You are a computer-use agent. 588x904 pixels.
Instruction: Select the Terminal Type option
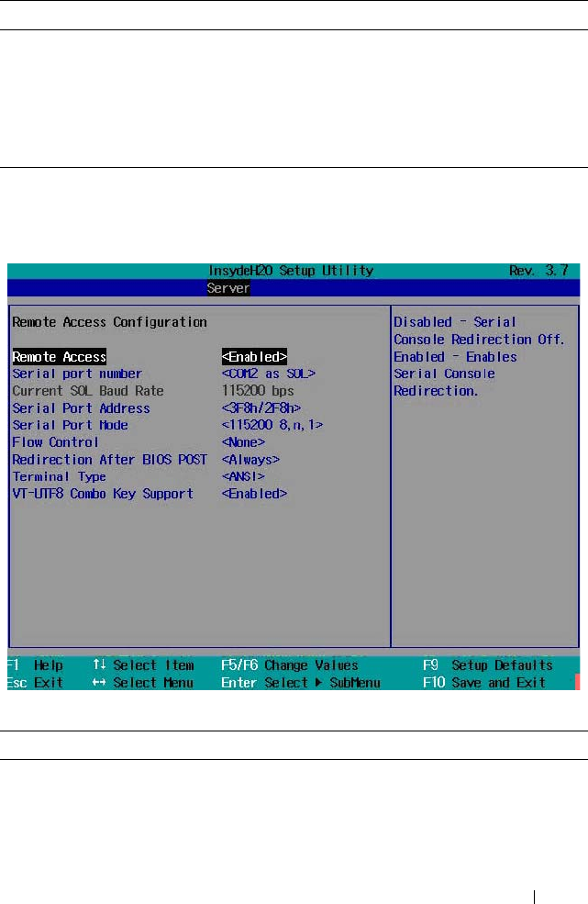(x=60, y=477)
